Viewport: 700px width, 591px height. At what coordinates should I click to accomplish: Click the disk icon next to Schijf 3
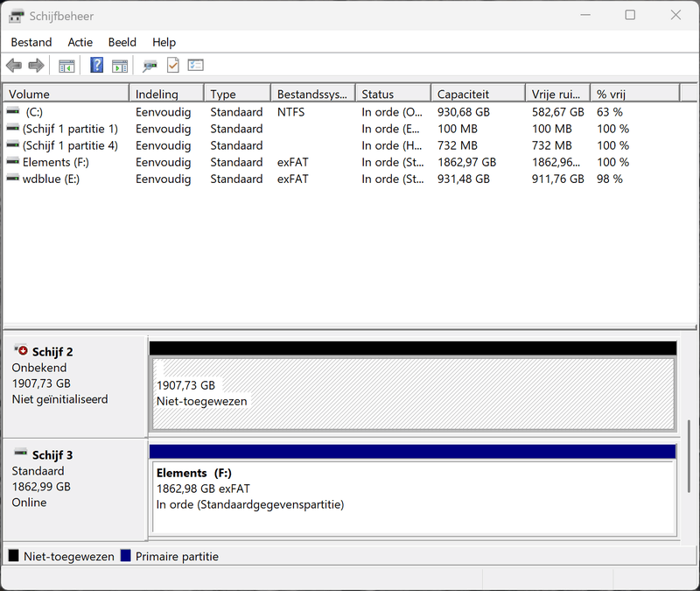(20, 453)
